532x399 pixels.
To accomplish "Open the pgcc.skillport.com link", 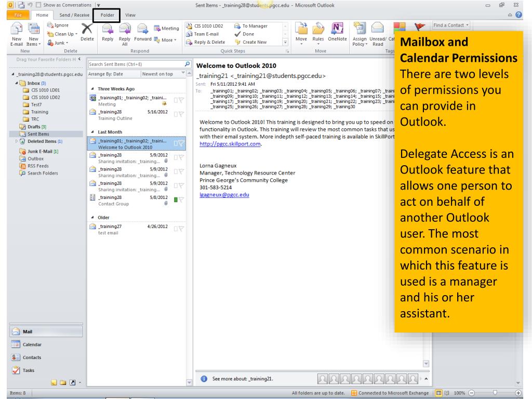I will (x=230, y=144).
